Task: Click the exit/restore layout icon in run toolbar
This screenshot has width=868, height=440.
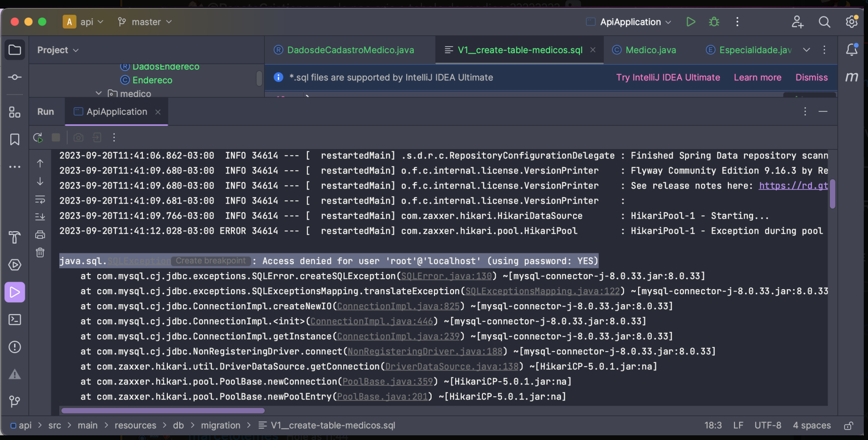Action: [96, 137]
